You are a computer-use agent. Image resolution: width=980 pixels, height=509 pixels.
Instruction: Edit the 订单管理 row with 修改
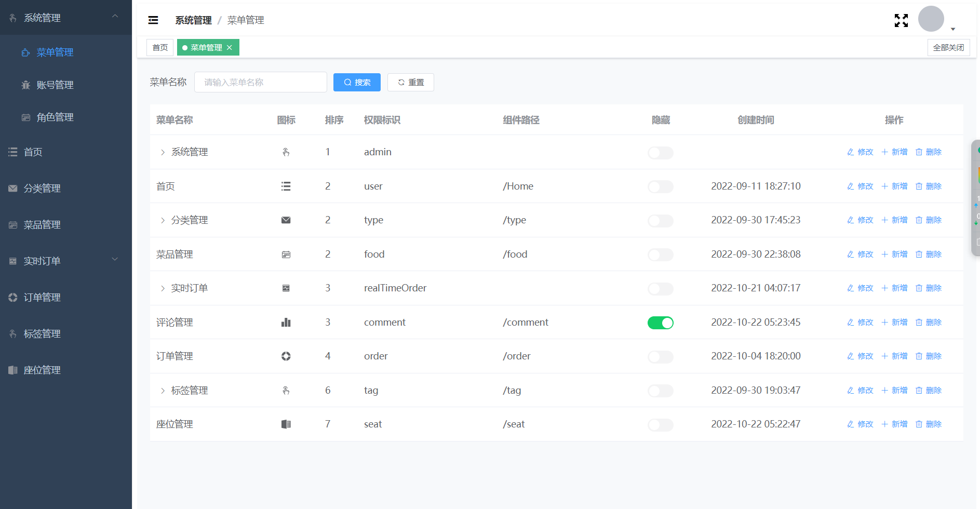[861, 356]
